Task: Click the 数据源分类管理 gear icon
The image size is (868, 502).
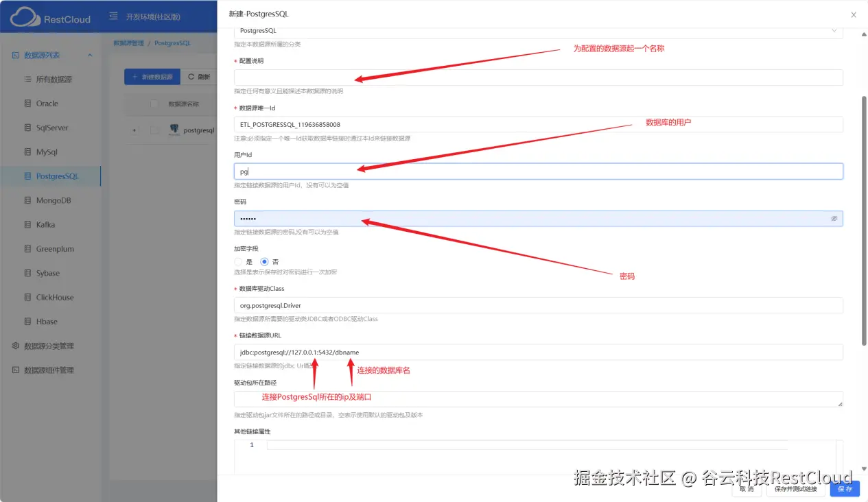Action: (15, 346)
